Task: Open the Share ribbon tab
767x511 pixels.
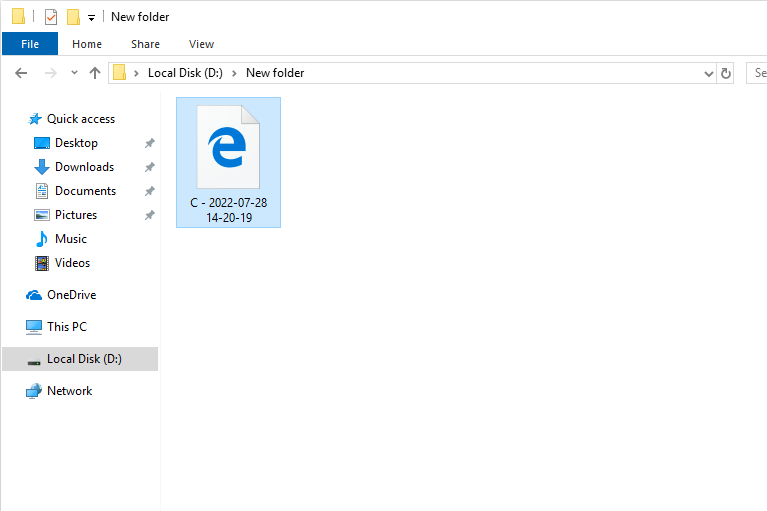Action: (x=145, y=44)
